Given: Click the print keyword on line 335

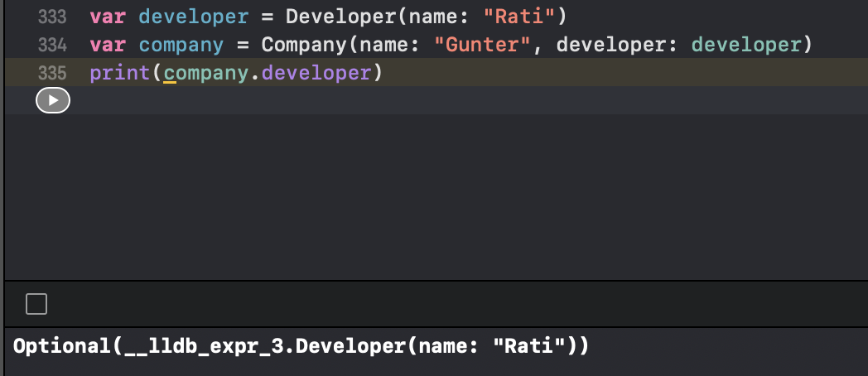Looking at the screenshot, I should click(x=120, y=73).
